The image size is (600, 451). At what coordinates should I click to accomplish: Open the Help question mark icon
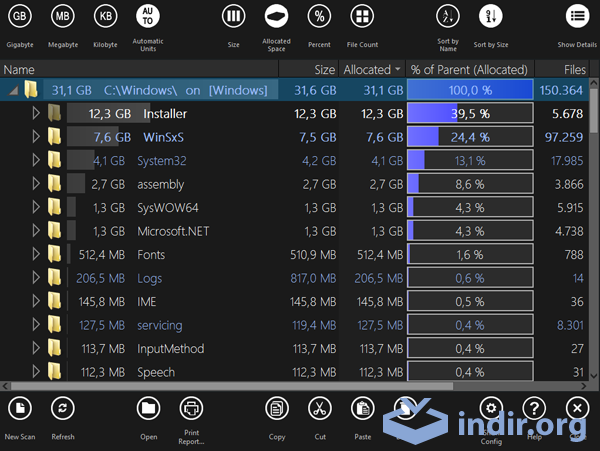[x=534, y=409]
